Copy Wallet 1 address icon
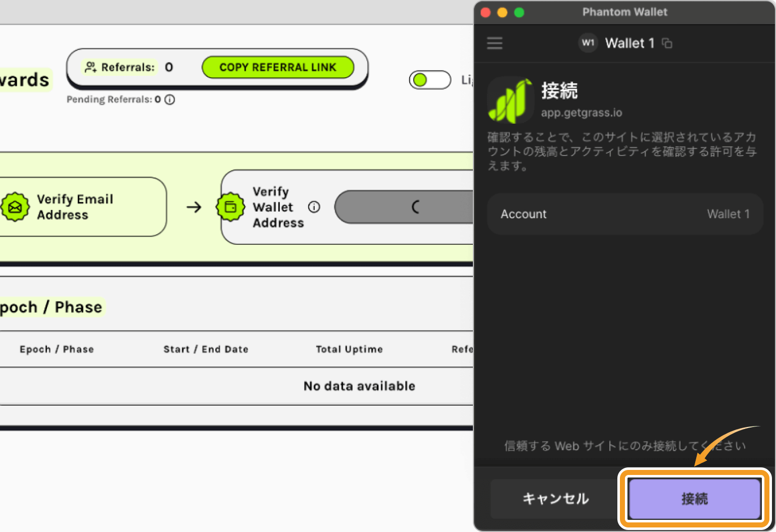 (667, 43)
